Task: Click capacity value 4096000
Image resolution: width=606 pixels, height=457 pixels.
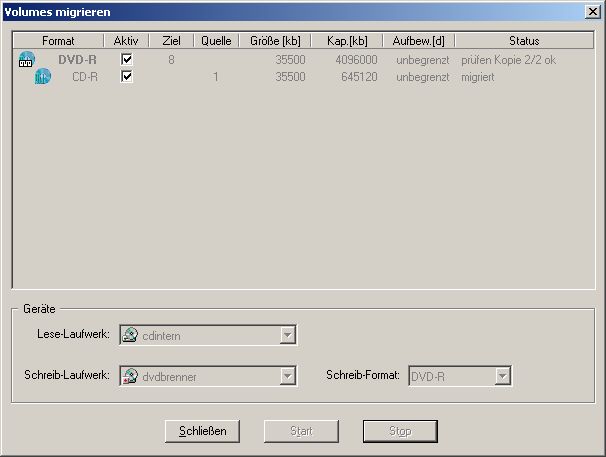Action: coord(356,60)
